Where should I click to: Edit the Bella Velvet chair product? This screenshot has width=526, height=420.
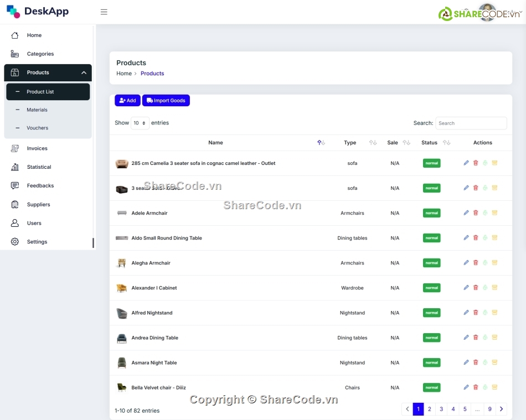pos(466,387)
